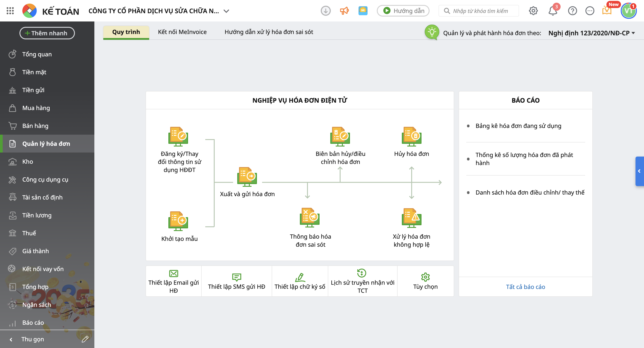Viewport: 644px width, 348px height.
Task: Open Khởi tạo mẫu workflow icon
Action: pyautogui.click(x=178, y=221)
